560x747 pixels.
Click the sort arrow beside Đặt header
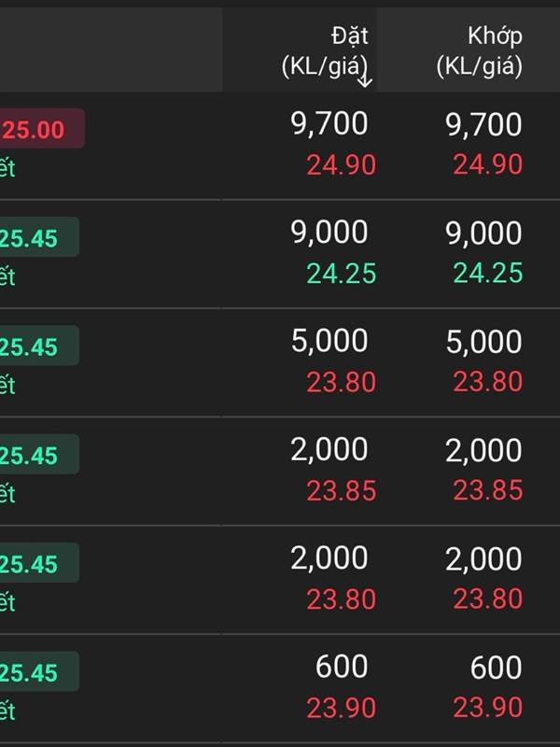(365, 78)
